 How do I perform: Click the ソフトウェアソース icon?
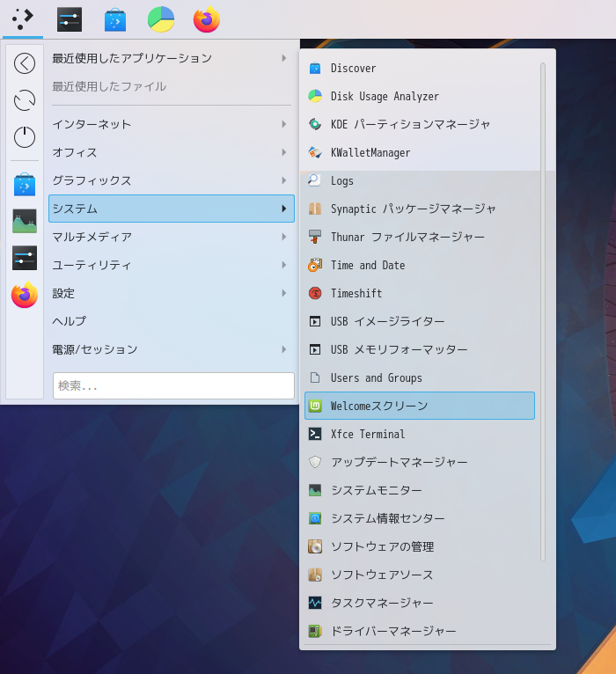(x=315, y=575)
